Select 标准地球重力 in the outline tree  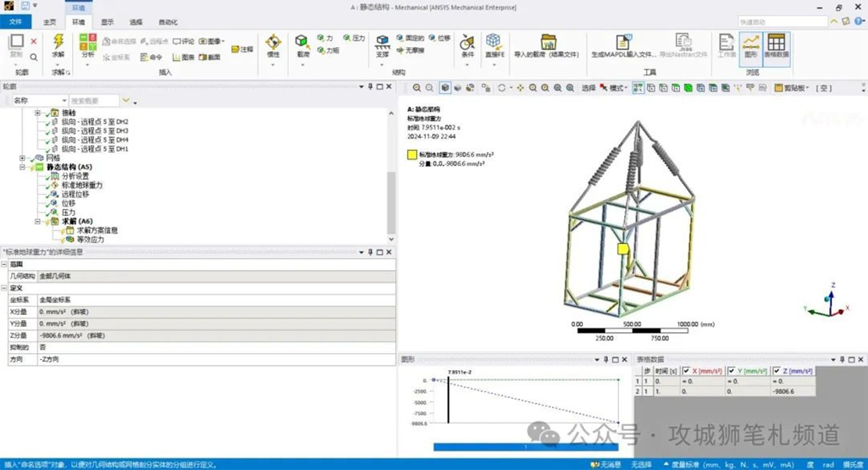click(81, 185)
